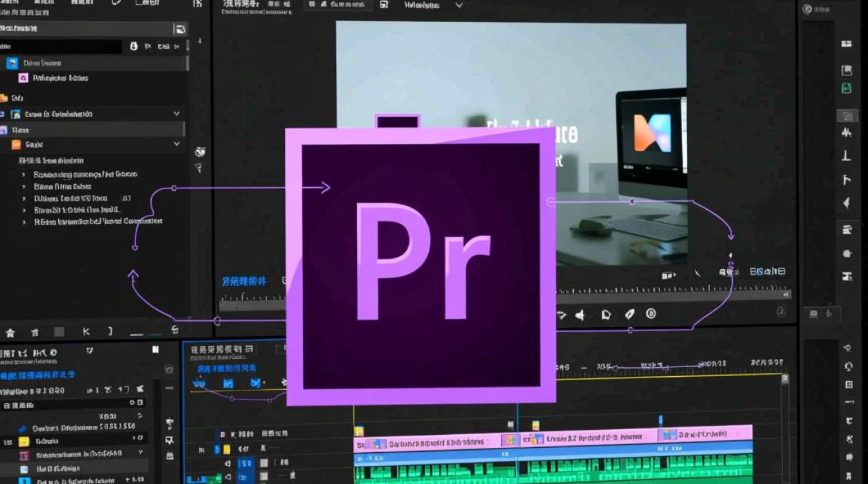
Task: Click the K-shaped icon in the left panel footer
Action: click(86, 332)
